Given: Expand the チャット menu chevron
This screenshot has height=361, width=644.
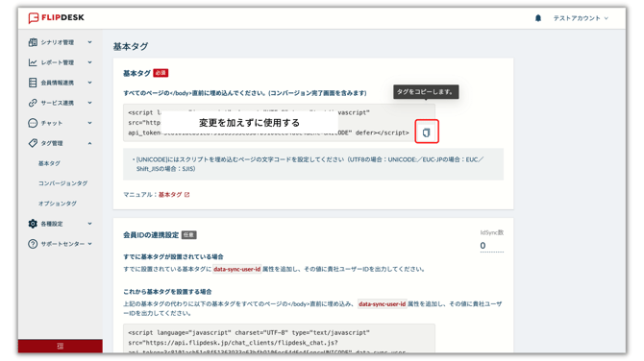Looking at the screenshot, I should [x=89, y=123].
